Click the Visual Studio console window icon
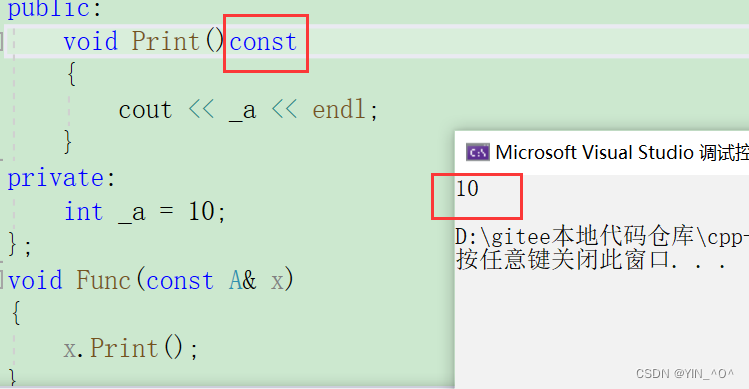This screenshot has width=749, height=389. click(478, 152)
